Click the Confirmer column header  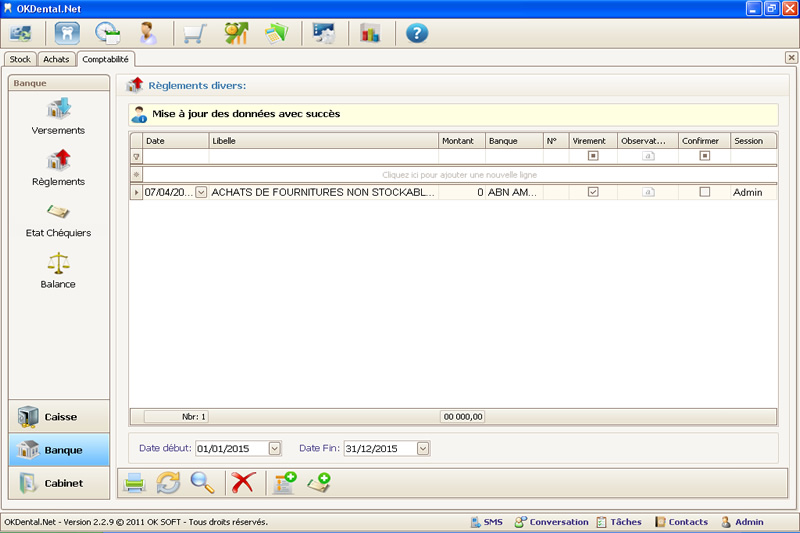704,141
